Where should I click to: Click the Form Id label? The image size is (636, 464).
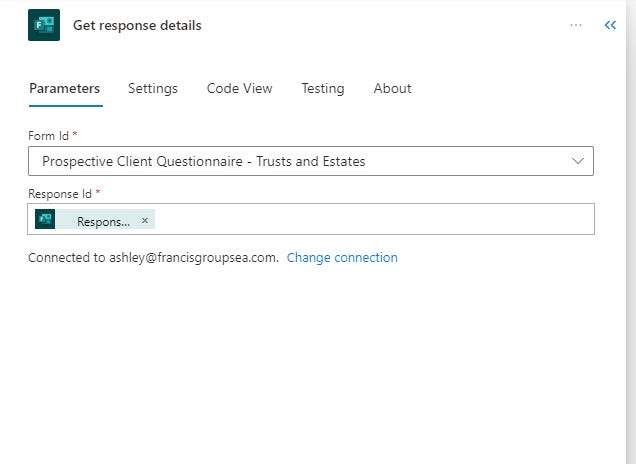[48, 135]
